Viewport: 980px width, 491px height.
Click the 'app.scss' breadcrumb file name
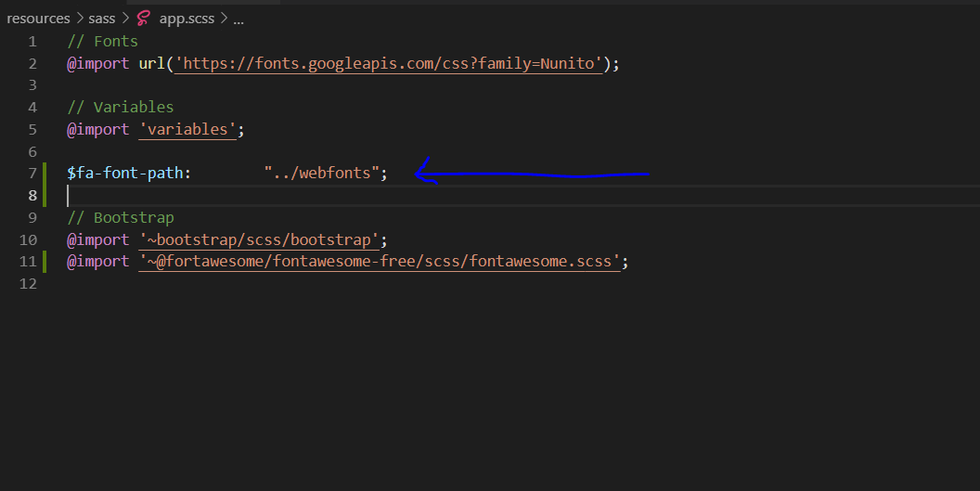(187, 19)
